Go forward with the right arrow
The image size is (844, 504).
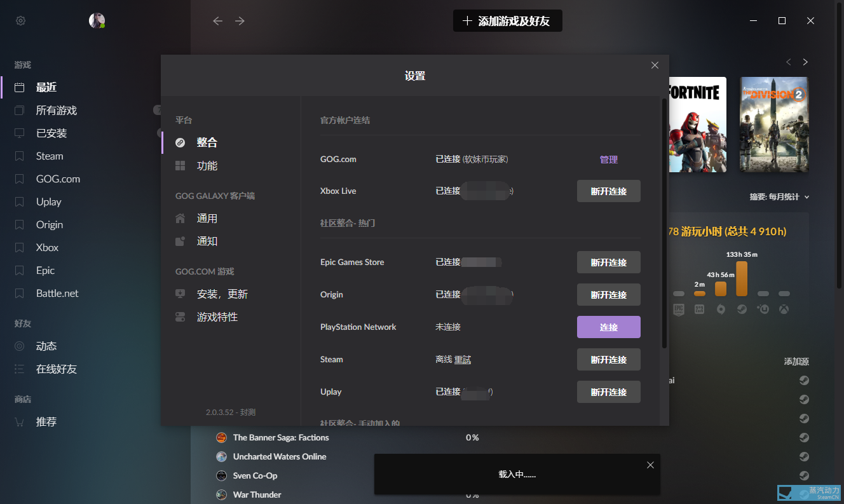(x=240, y=21)
